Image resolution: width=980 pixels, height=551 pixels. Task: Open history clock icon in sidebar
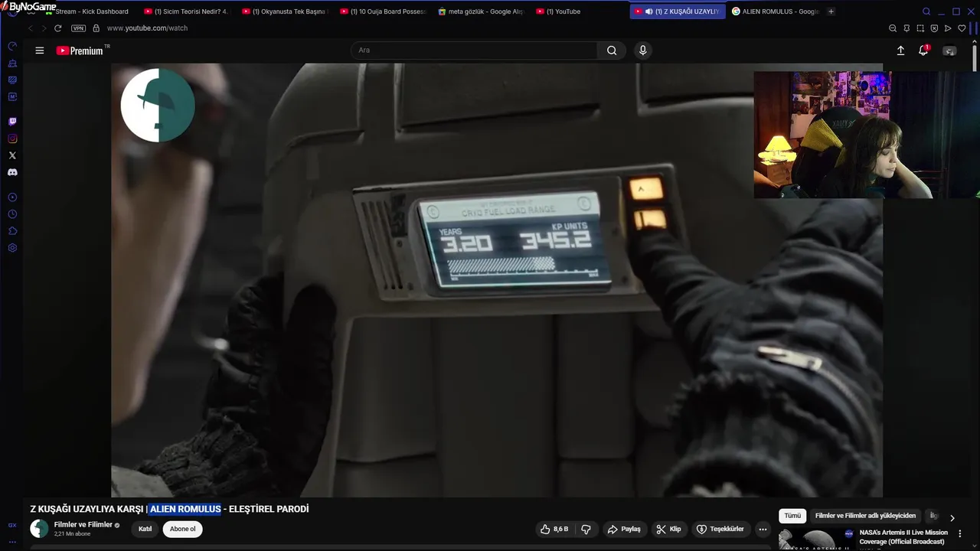pos(12,214)
